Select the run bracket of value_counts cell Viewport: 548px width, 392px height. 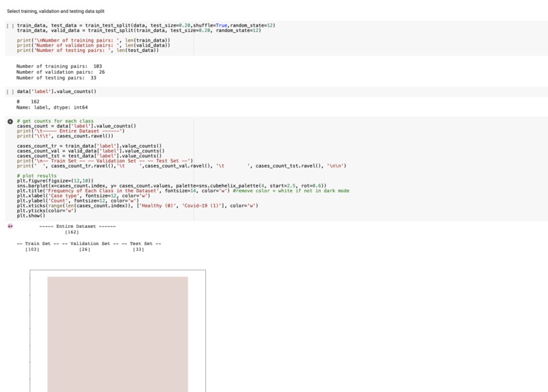[x=10, y=92]
